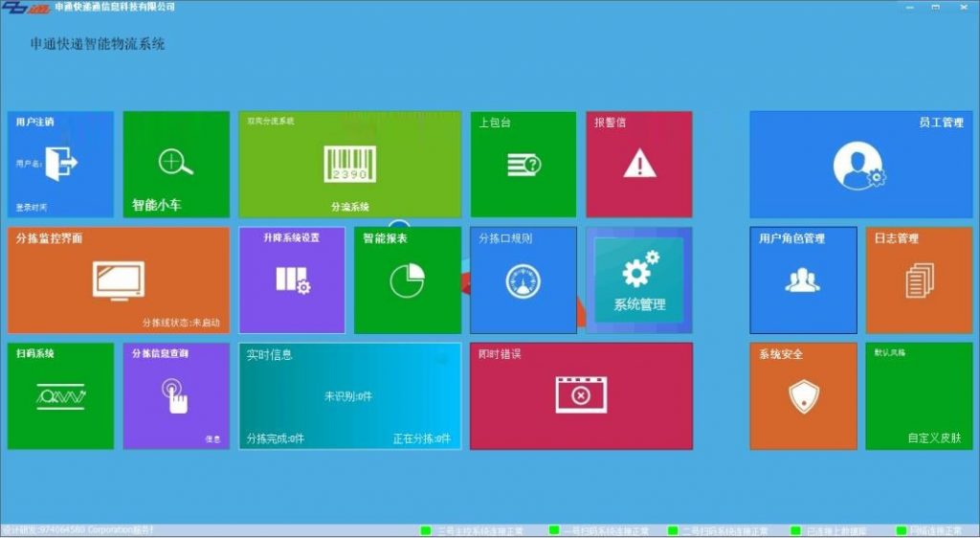Click the 分拣完成:0件 counter
The height and width of the screenshot is (538, 980).
pyautogui.click(x=275, y=438)
